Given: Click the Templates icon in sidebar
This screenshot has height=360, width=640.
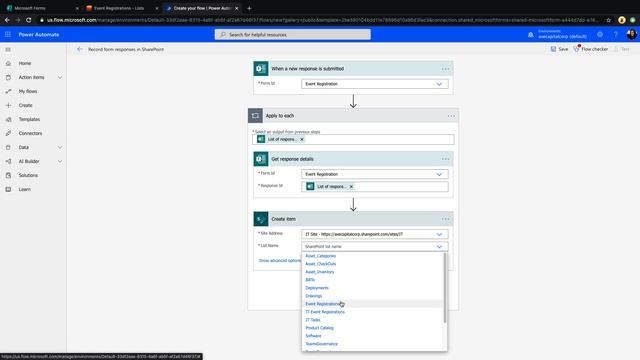Looking at the screenshot, I should (8, 119).
